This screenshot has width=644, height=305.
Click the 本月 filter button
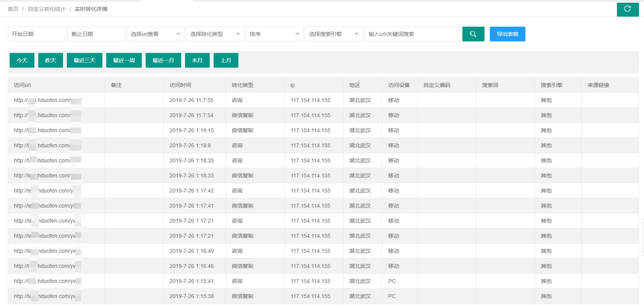pos(197,60)
